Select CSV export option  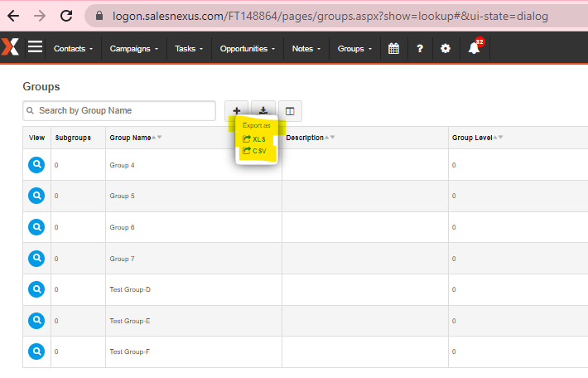pyautogui.click(x=255, y=151)
